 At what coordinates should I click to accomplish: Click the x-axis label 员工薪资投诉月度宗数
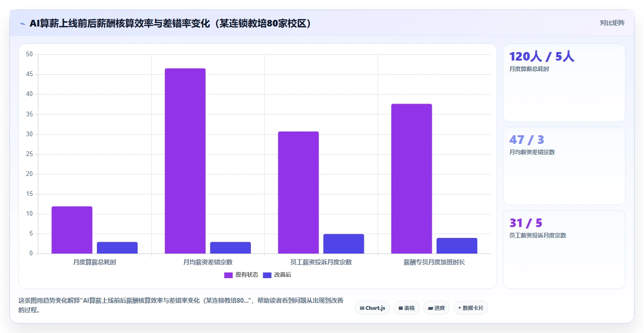(x=321, y=262)
